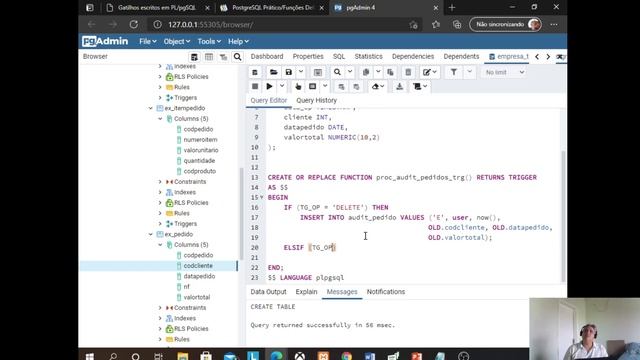
Task: Click the Copy icon in query toolbar
Action: (366, 72)
